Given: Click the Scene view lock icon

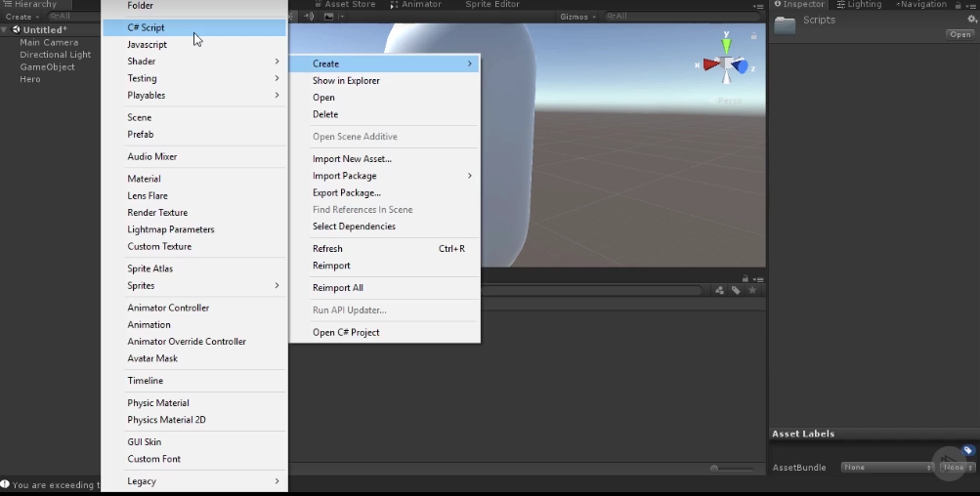Looking at the screenshot, I should (753, 36).
